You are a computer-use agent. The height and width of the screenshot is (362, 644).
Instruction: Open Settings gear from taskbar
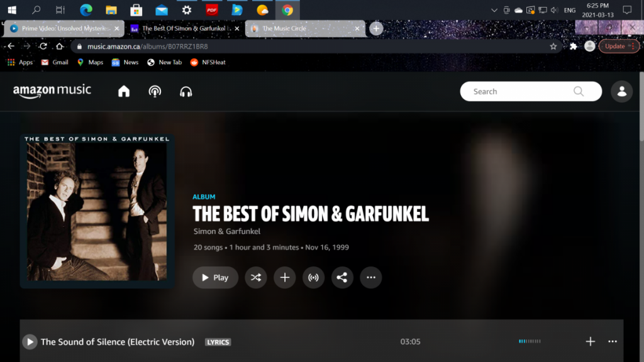coord(186,10)
